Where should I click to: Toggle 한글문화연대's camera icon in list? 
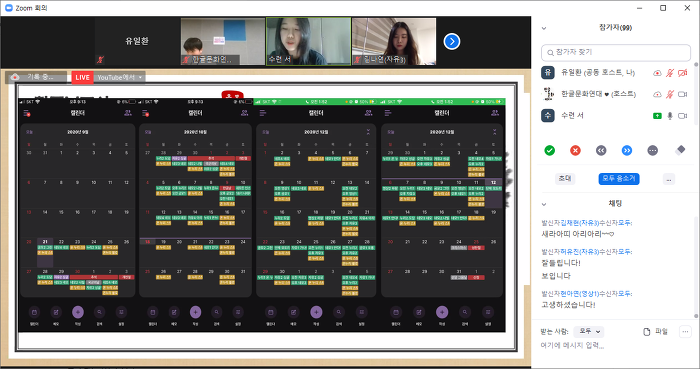click(x=683, y=94)
